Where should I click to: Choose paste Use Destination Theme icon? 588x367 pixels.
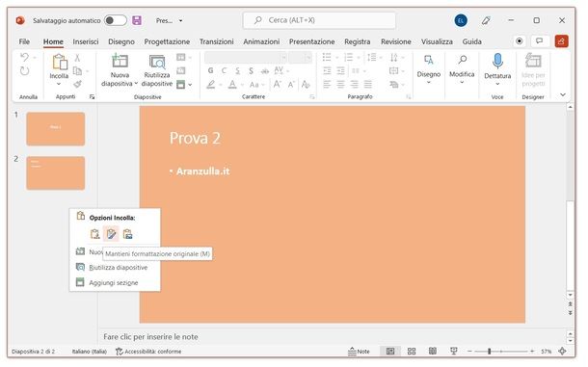tap(94, 234)
